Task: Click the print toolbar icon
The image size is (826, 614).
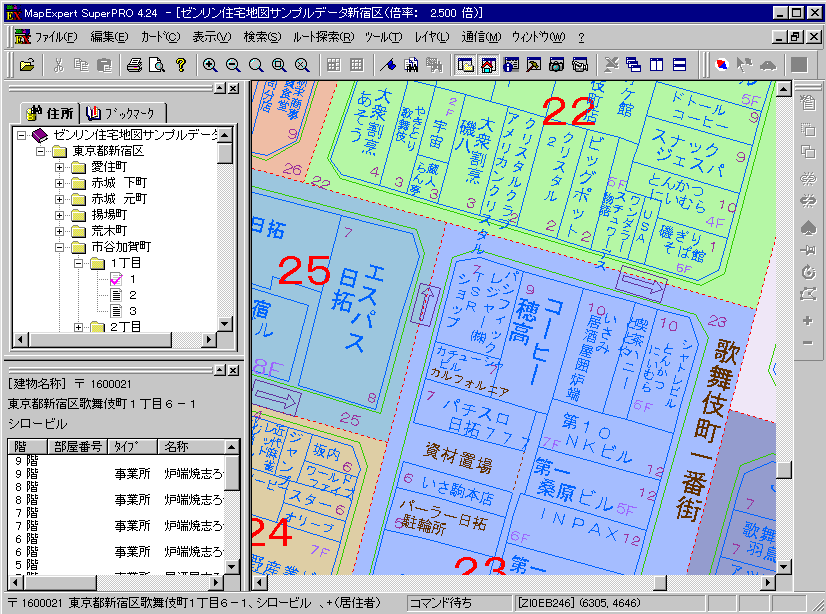Action: point(134,65)
